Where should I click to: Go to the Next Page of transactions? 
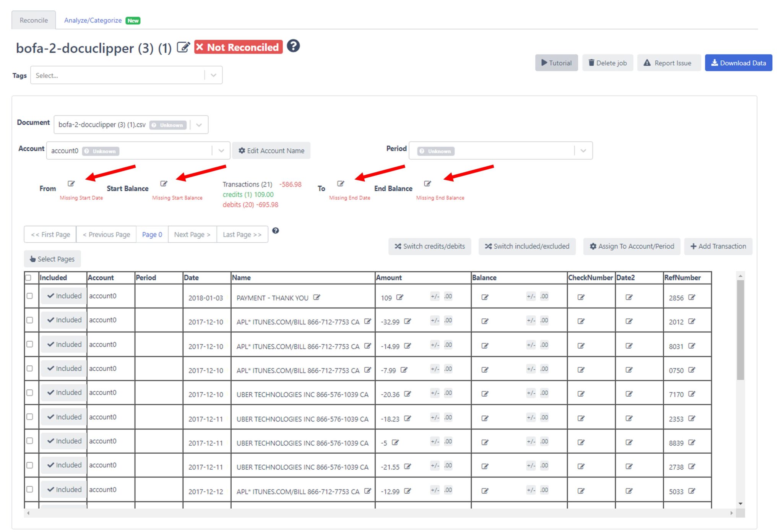192,234
